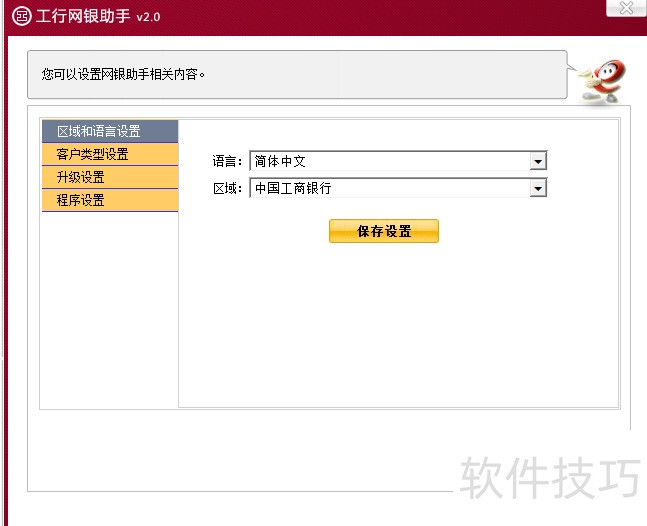Click the 区域 label
The height and width of the screenshot is (526, 647).
(227, 188)
